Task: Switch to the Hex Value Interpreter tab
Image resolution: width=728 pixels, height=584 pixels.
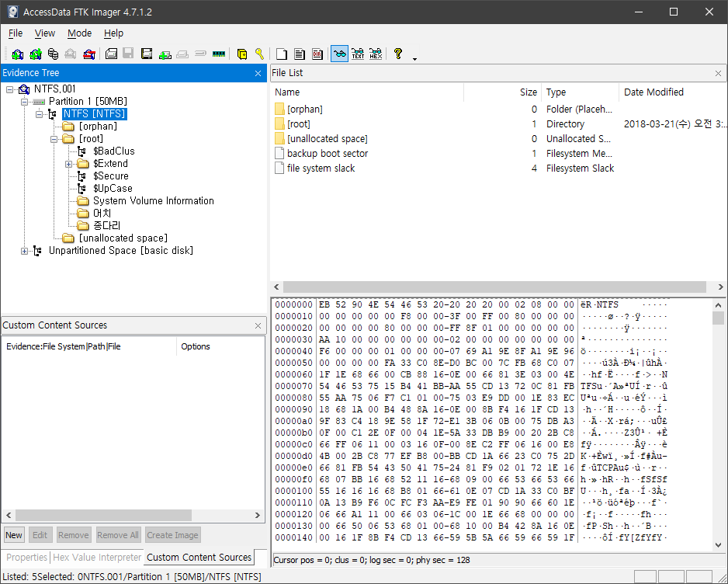Action: (x=97, y=557)
